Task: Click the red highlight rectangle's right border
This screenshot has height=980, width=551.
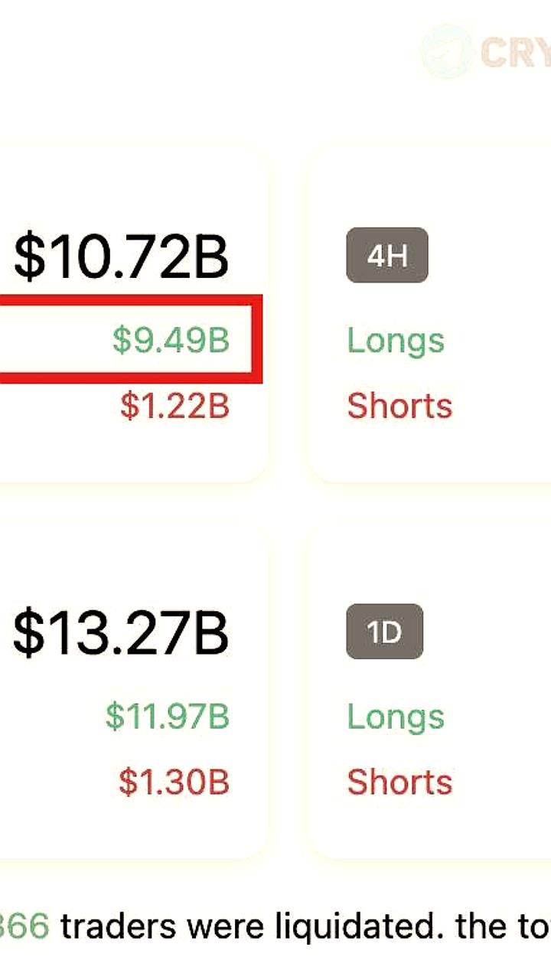Action: 258,339
